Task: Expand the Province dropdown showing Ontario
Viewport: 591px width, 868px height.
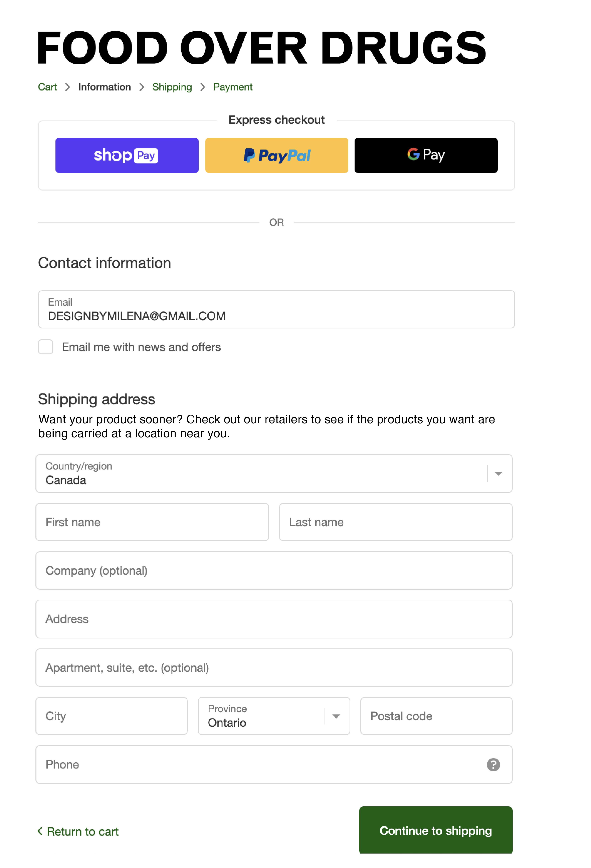Action: pyautogui.click(x=274, y=716)
